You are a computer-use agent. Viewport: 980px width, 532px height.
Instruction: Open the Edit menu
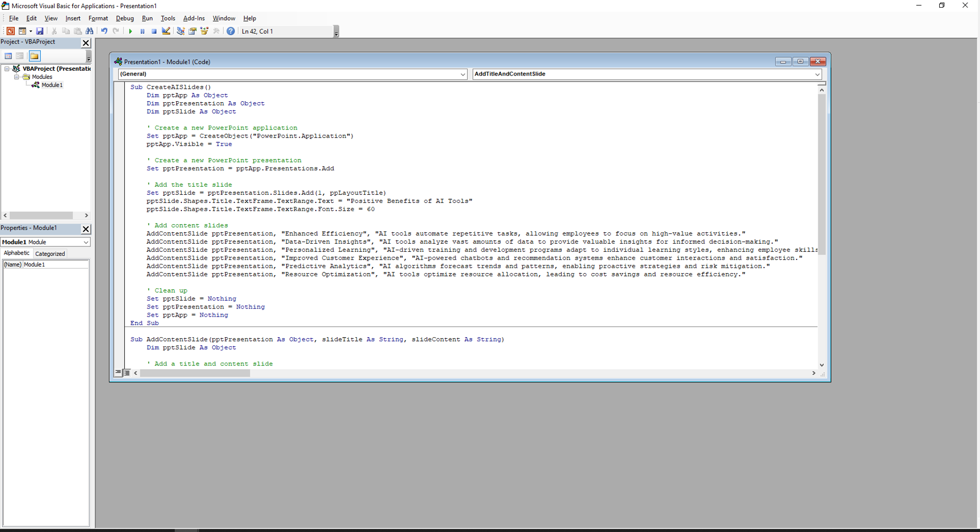(x=32, y=18)
